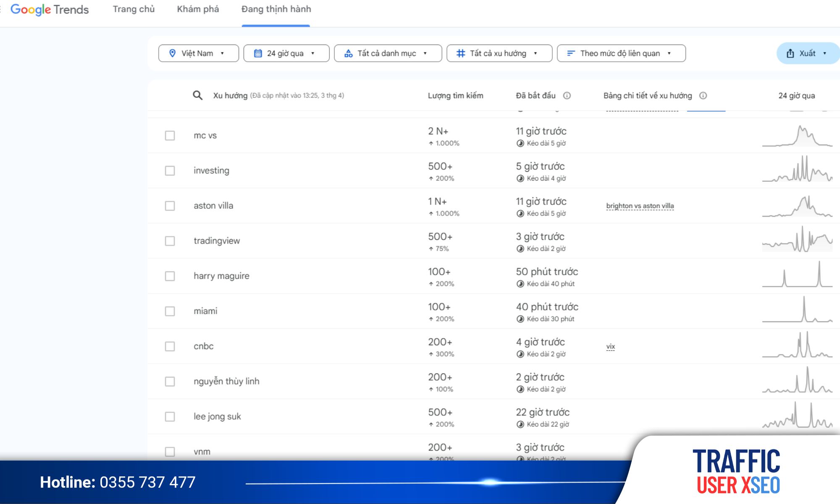Click the 2 N+ search volume value
840x504 pixels.
(x=438, y=131)
